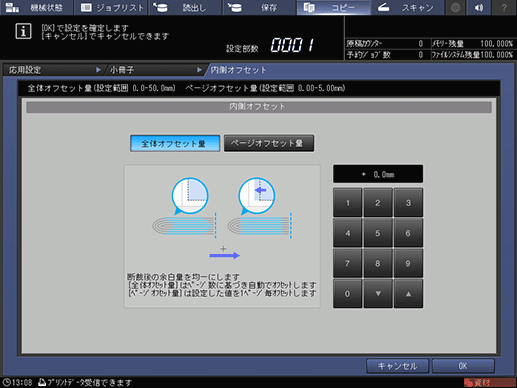Image resolution: width=517 pixels, height=388 pixels.
Task: Increase value with the up arrow key
Action: pos(408,294)
